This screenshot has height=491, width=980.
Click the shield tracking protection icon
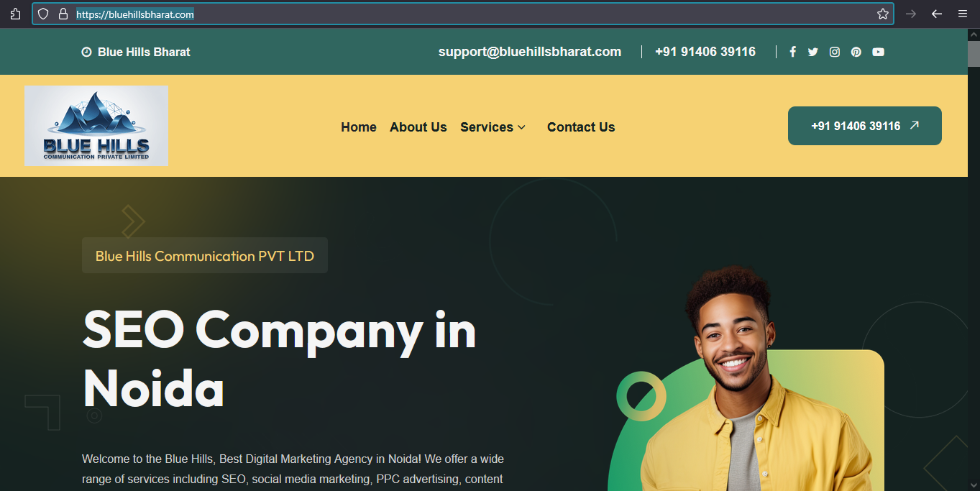(43, 14)
